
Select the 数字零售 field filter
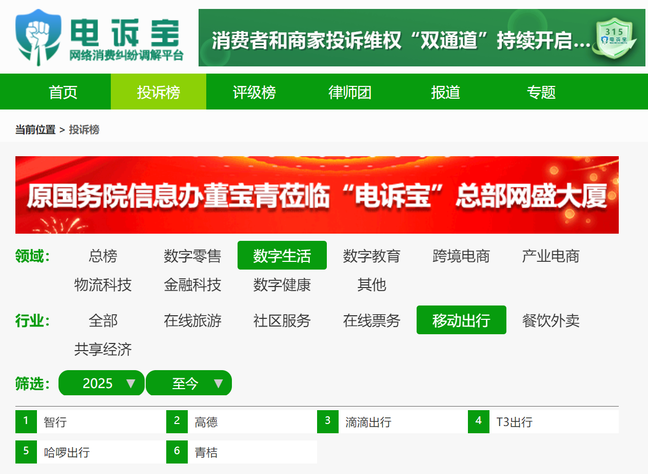click(x=192, y=256)
